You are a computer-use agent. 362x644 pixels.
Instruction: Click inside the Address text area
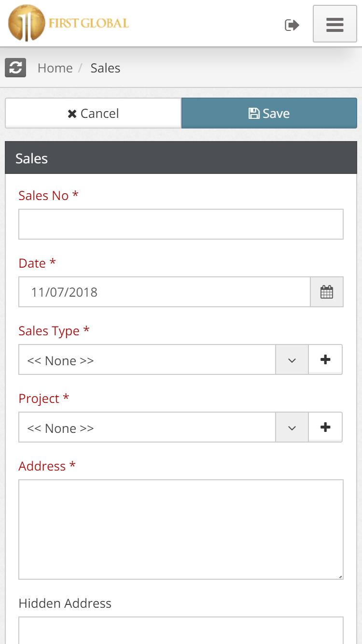(x=181, y=530)
